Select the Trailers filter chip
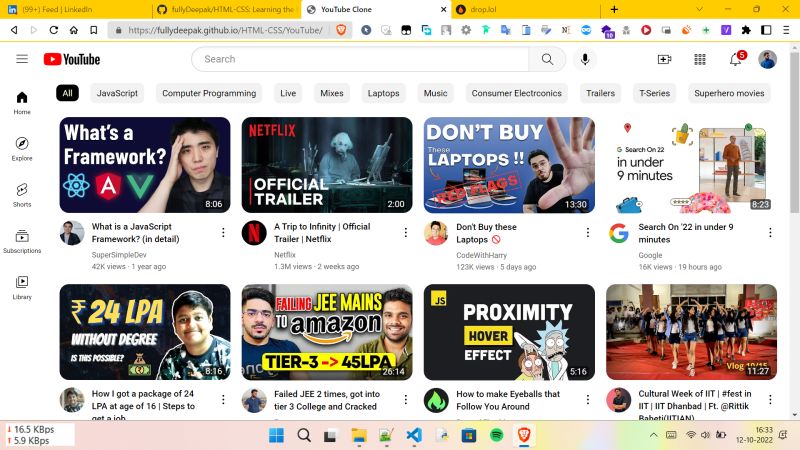This screenshot has height=450, width=800. 600,93
